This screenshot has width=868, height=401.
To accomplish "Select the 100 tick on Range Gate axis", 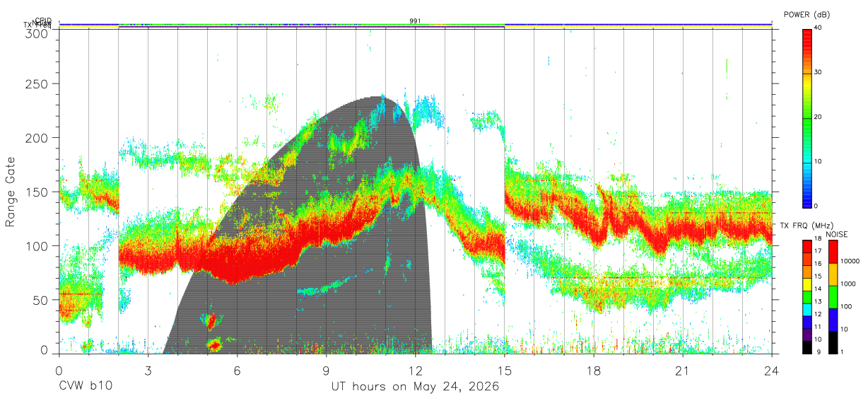I will tap(37, 245).
